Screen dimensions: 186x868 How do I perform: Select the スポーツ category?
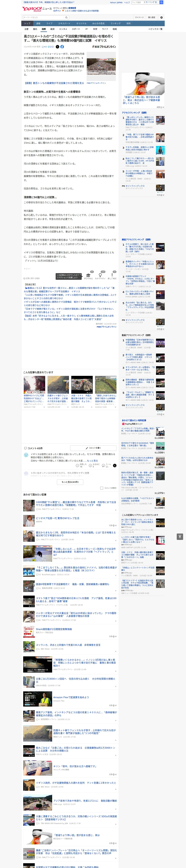click(76, 29)
